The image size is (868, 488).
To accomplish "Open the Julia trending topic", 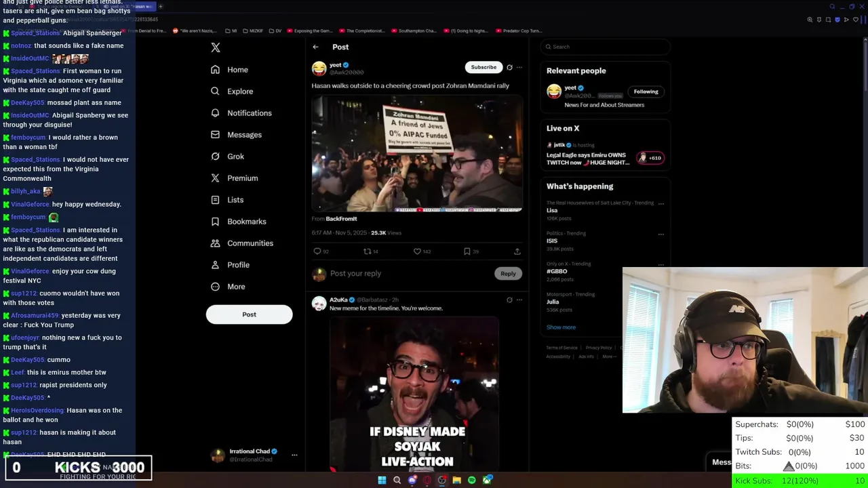I will point(553,302).
